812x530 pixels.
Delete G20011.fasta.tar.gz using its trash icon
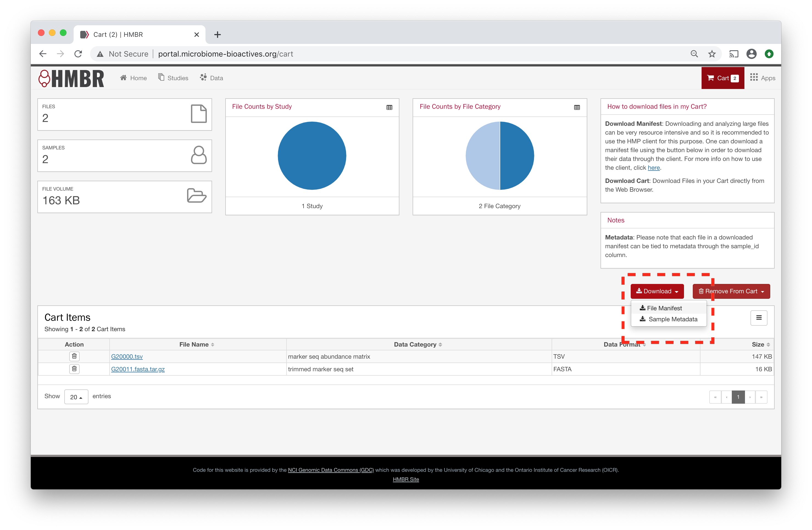(74, 369)
